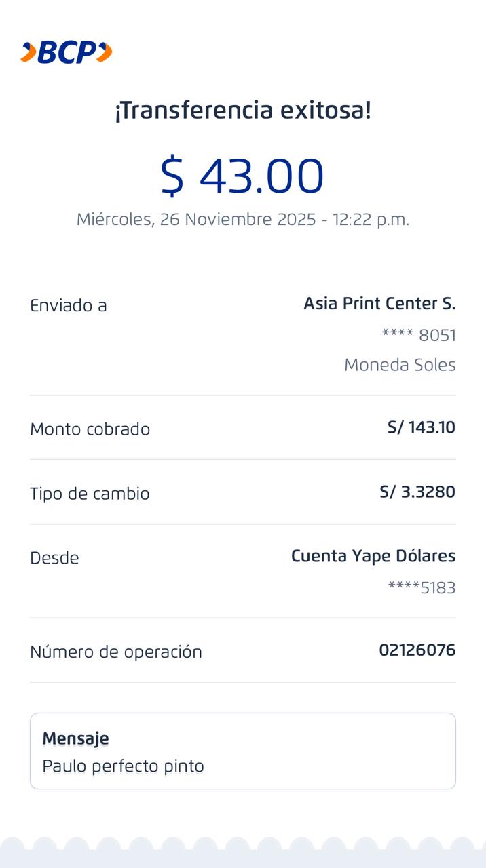Viewport: 486px width, 868px height.
Task: Click the message text Paulo perfecto pinto
Action: 123,766
